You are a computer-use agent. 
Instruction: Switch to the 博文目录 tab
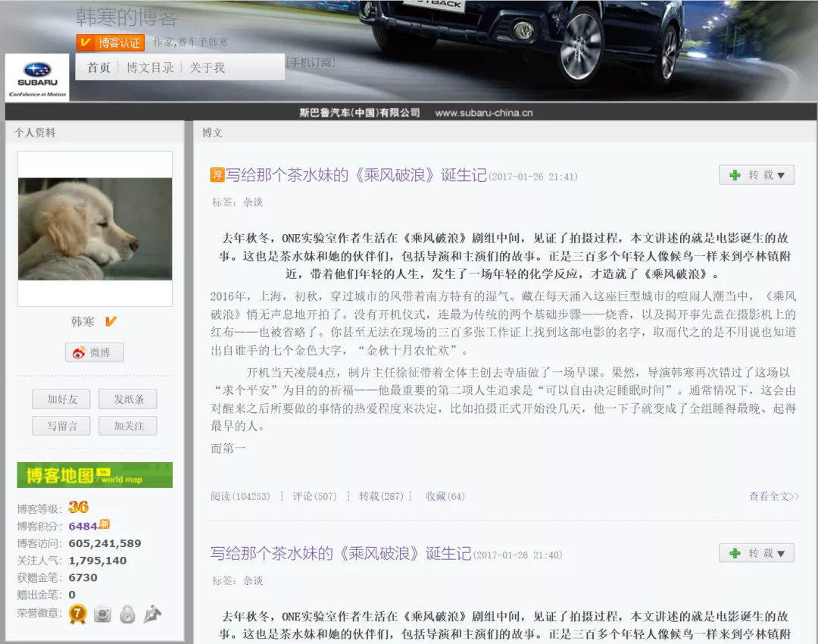tap(150, 67)
